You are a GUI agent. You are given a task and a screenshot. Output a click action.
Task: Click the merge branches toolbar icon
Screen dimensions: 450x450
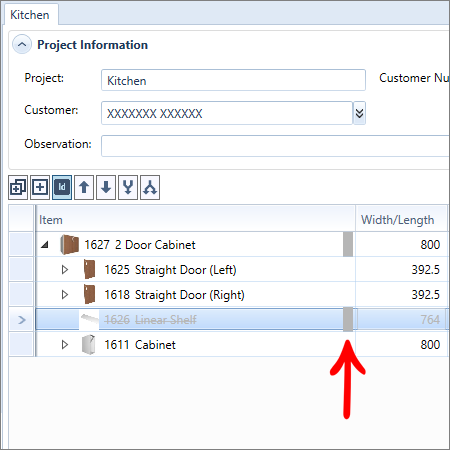[x=128, y=187]
